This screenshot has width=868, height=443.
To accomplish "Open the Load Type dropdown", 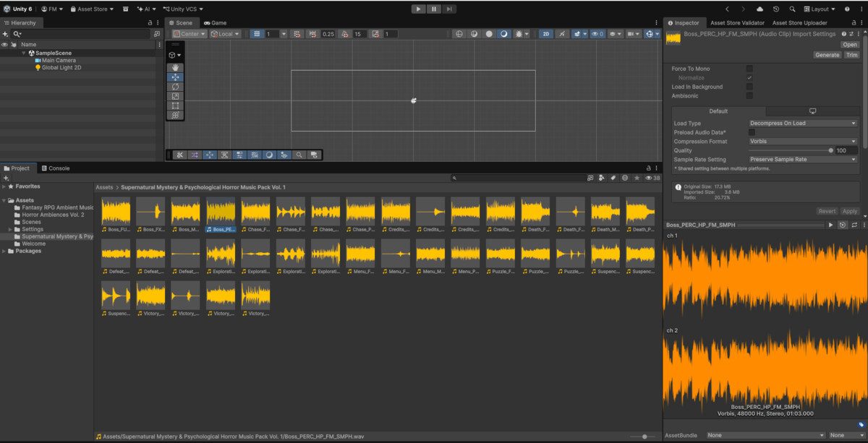I will 803,124.
